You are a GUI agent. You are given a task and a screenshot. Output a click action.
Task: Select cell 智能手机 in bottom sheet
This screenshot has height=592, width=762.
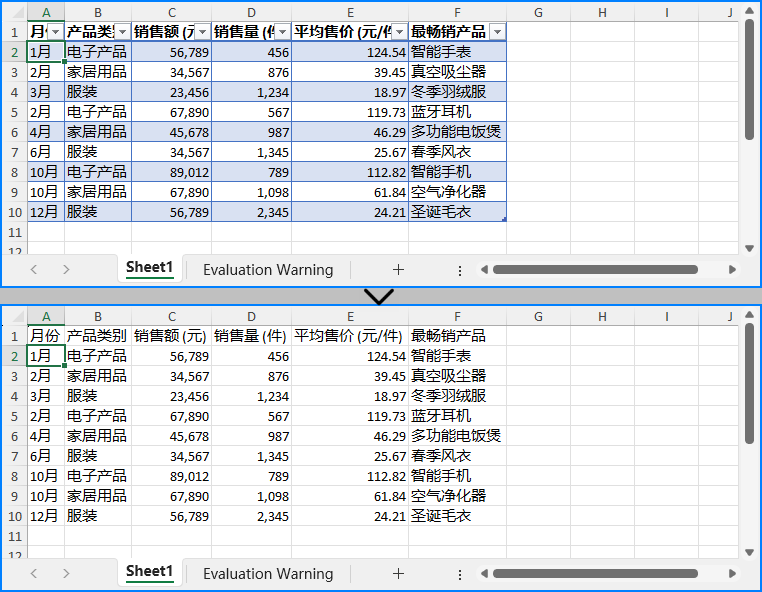[457, 476]
